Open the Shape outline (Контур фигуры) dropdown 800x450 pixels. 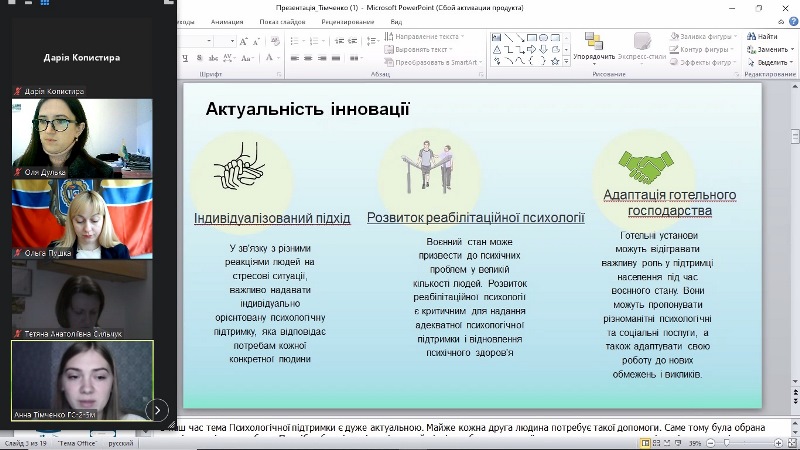pos(706,49)
